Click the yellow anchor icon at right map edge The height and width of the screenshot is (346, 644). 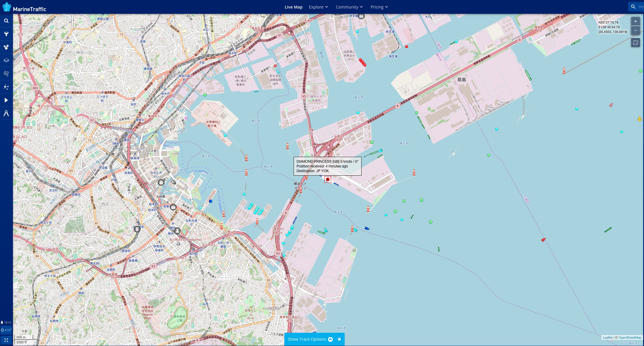point(639,119)
